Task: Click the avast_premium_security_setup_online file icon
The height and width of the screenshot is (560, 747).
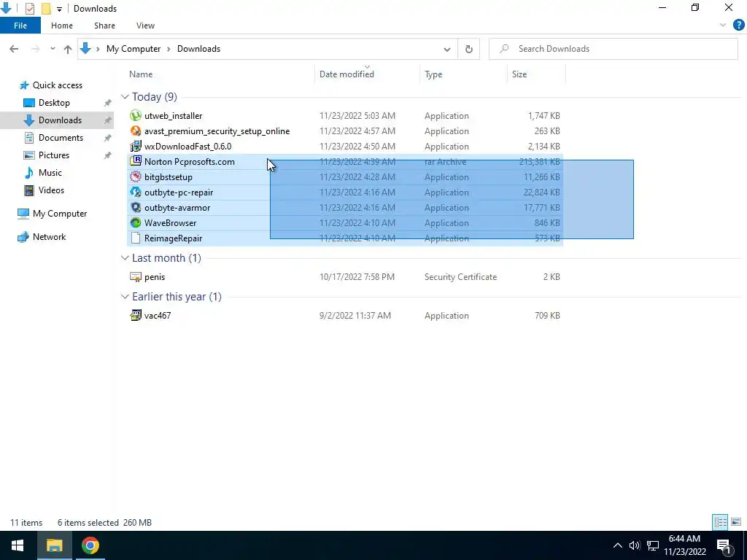Action: coord(136,131)
